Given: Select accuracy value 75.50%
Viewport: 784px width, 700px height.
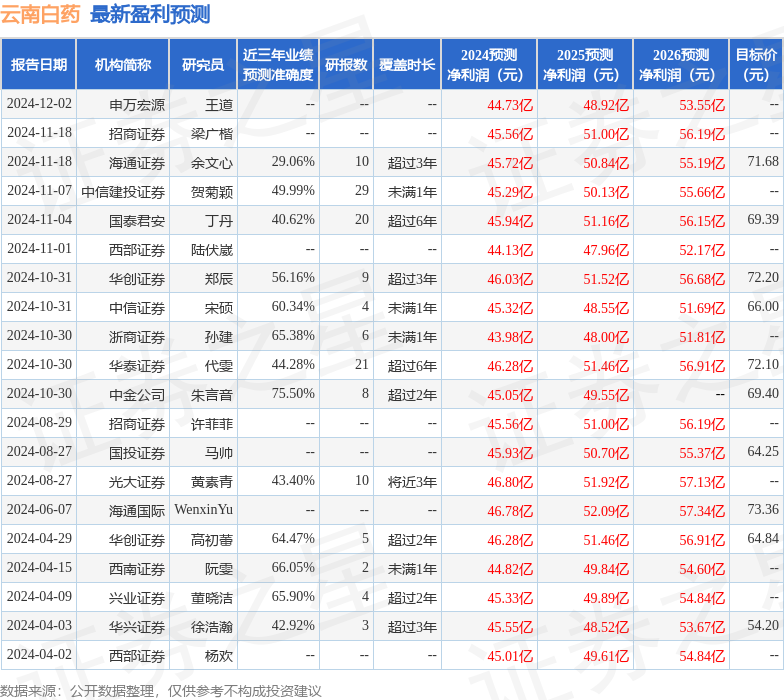Looking at the screenshot, I should [293, 394].
